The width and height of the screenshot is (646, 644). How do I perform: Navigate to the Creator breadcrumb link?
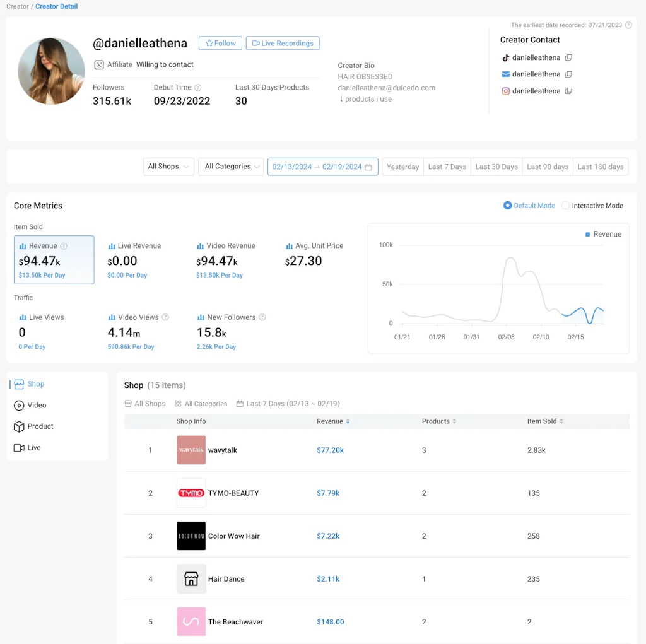[17, 6]
